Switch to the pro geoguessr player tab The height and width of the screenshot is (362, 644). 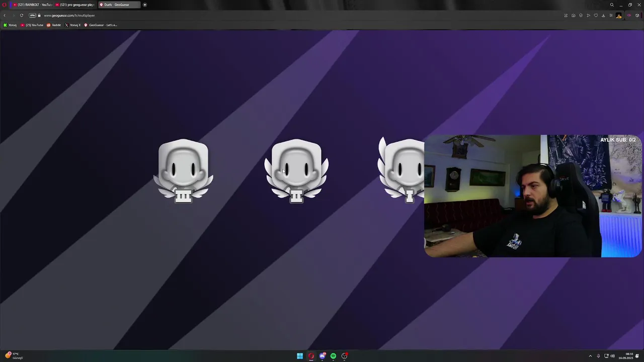(x=74, y=5)
